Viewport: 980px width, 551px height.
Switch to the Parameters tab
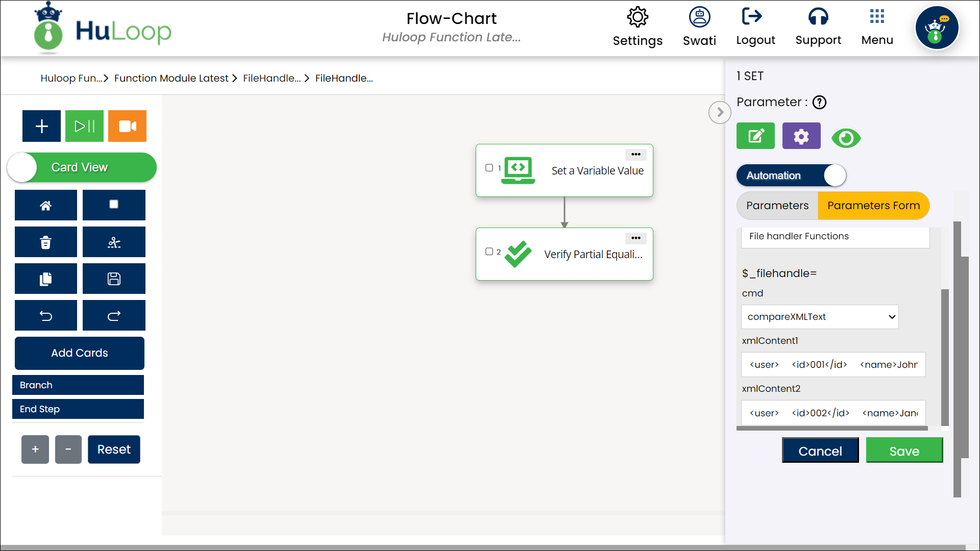[x=777, y=206]
